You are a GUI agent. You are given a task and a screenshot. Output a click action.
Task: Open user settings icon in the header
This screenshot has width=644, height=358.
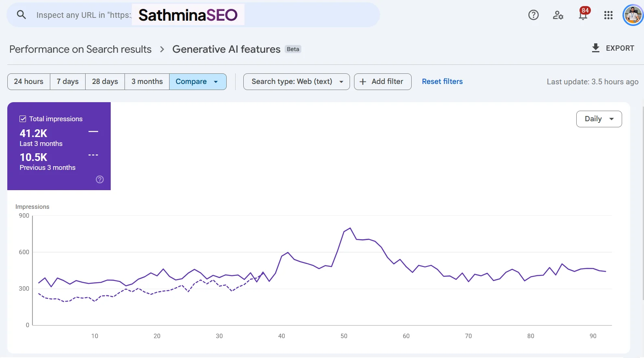pos(558,15)
